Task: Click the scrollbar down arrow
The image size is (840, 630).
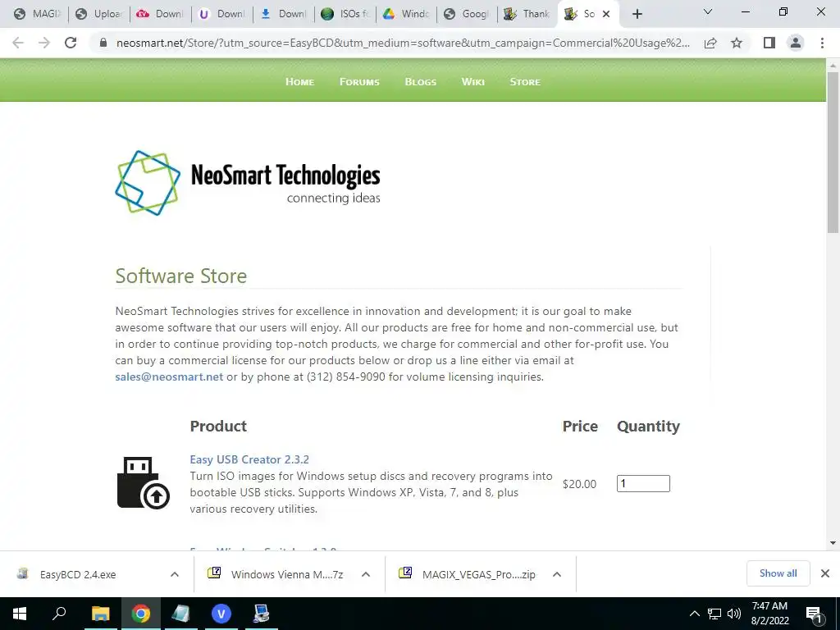Action: pos(833,543)
